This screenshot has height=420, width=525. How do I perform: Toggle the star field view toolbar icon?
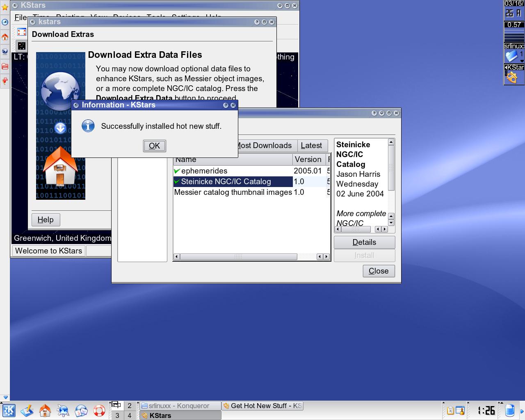tap(22, 46)
